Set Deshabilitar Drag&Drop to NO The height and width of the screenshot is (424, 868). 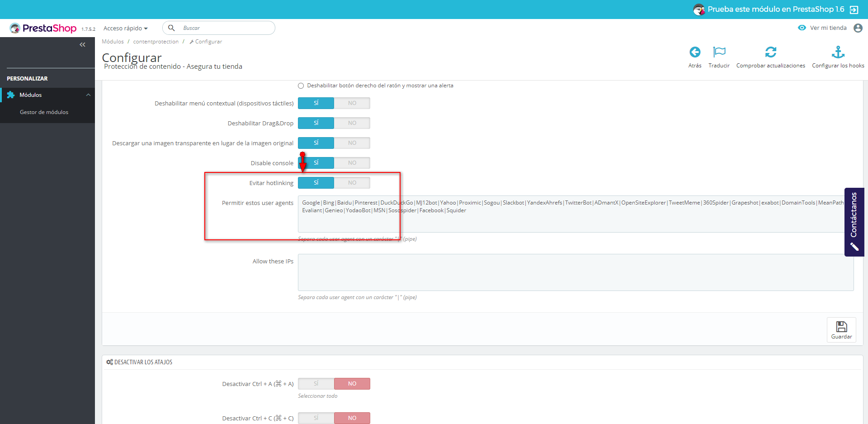(x=352, y=123)
